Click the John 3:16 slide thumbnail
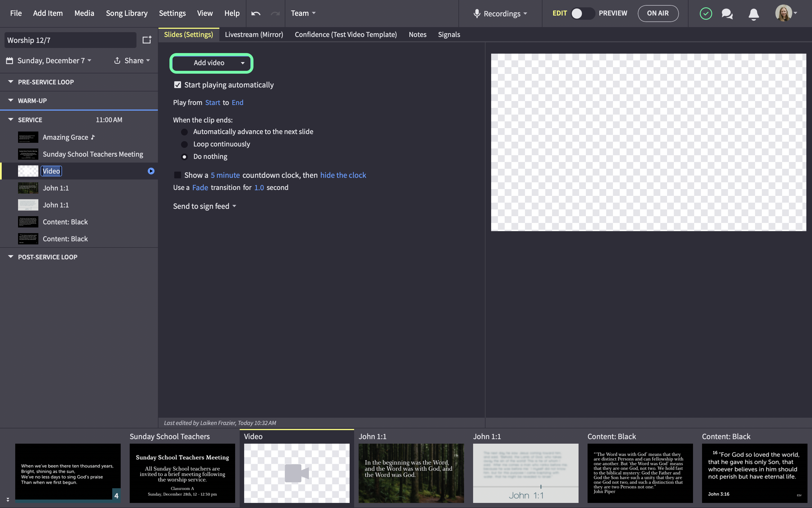 click(754, 473)
